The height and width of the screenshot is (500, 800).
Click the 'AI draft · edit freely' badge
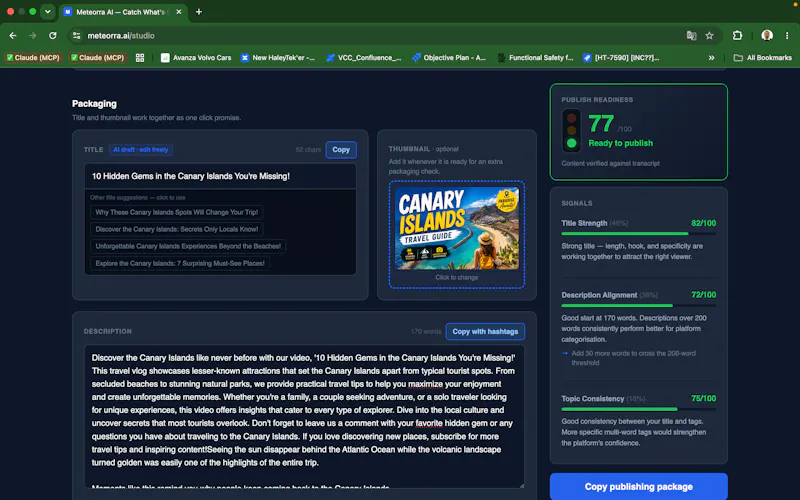pos(140,149)
